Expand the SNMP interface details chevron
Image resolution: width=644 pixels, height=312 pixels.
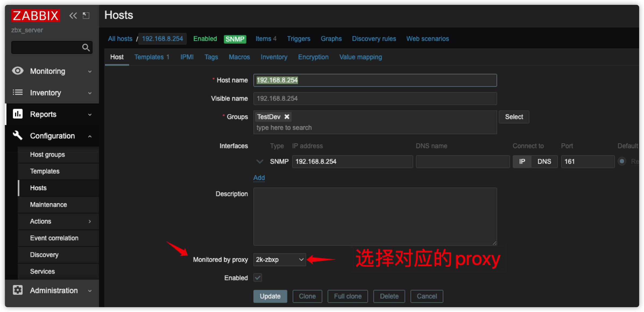(x=260, y=162)
